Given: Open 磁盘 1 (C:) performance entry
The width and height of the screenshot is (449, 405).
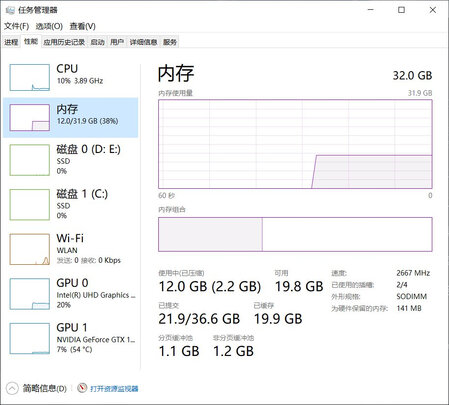Looking at the screenshot, I should [70, 204].
